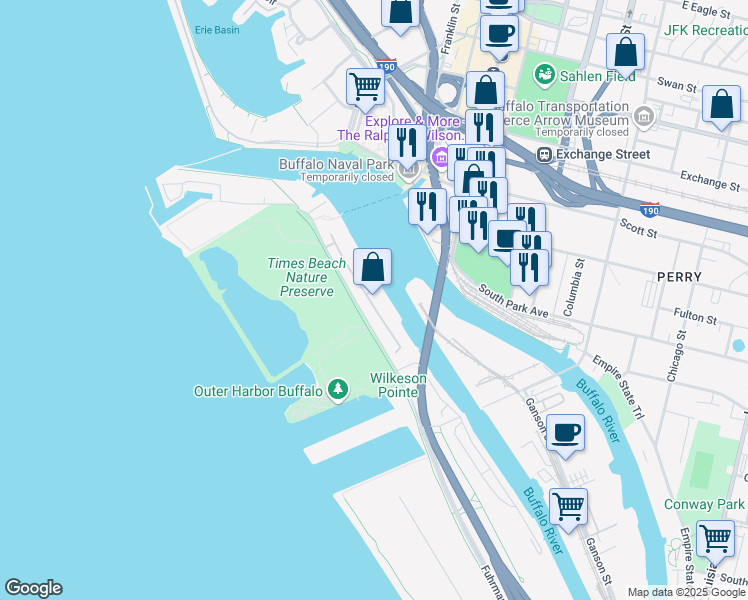Open the Buffalo Naval Park gray marker
748x600 pixels.
pyautogui.click(x=409, y=170)
